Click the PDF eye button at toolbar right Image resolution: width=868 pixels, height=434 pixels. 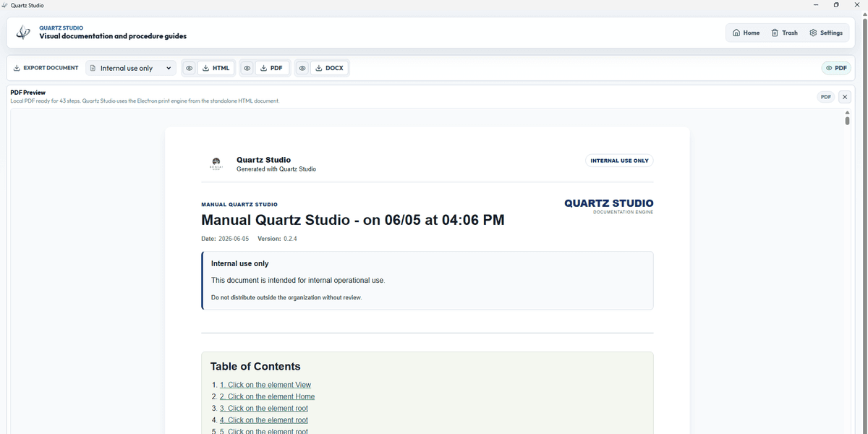[x=836, y=68]
